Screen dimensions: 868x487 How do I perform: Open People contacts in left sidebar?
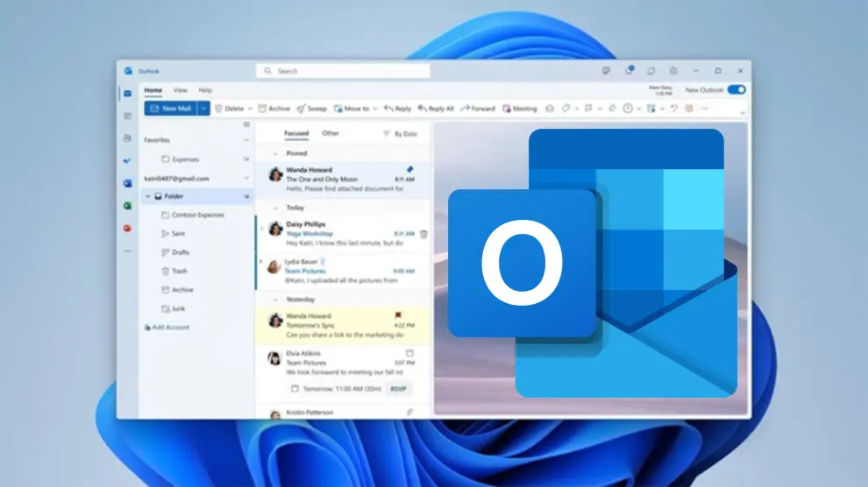tap(128, 138)
